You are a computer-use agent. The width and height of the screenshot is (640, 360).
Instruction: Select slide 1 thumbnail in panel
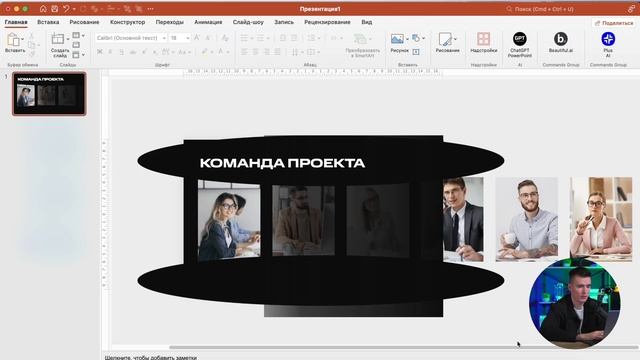49,94
